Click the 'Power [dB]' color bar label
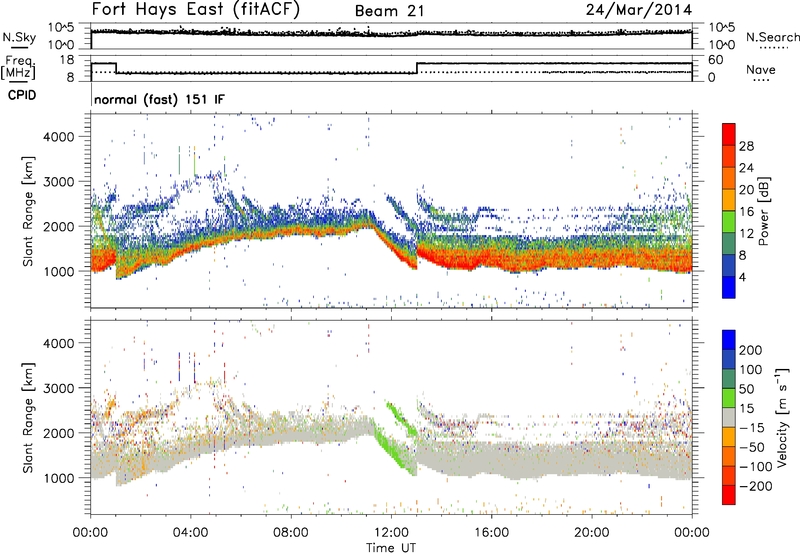Screen dimensions: 800x554 point(763,211)
